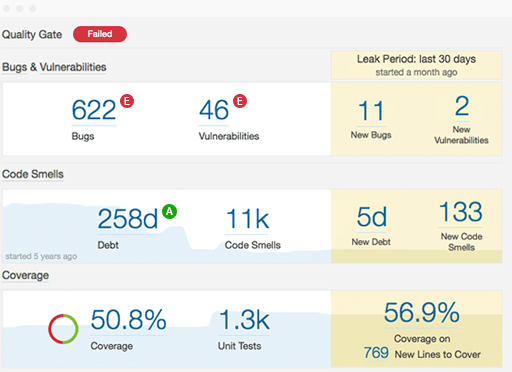Click the 'New Vulnerabilities' label

(461, 135)
